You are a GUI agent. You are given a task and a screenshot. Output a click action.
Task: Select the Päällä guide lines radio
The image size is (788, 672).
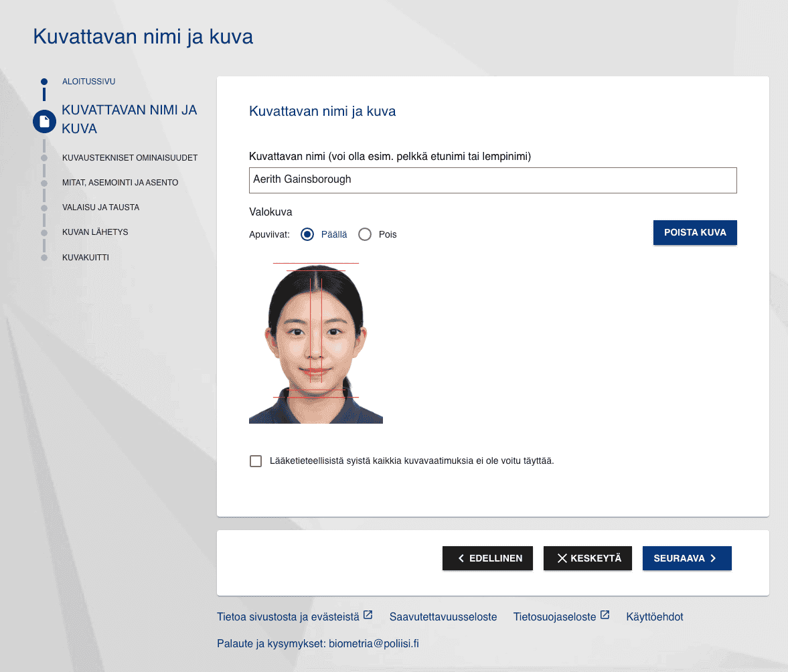[307, 234]
